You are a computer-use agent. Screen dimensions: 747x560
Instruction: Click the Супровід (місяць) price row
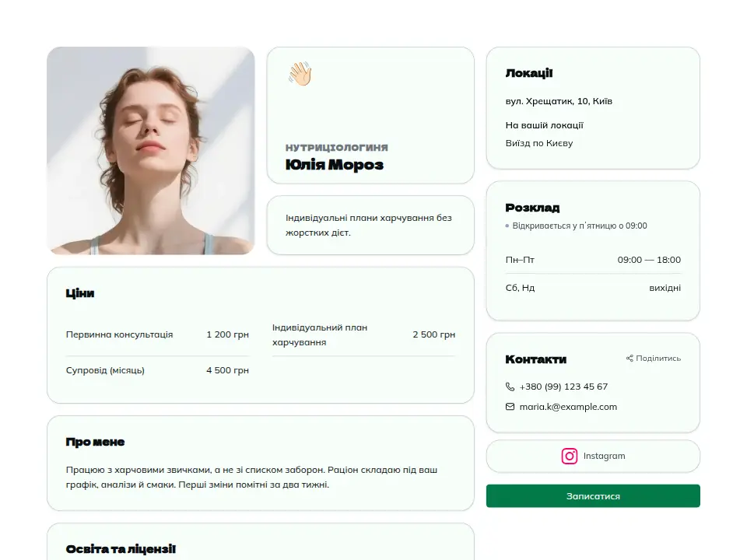click(157, 370)
